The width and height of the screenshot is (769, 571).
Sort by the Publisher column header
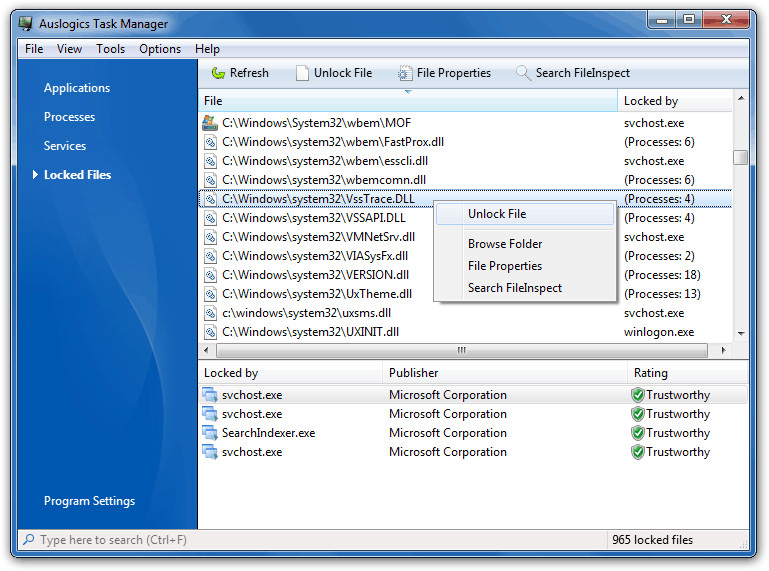coord(505,373)
